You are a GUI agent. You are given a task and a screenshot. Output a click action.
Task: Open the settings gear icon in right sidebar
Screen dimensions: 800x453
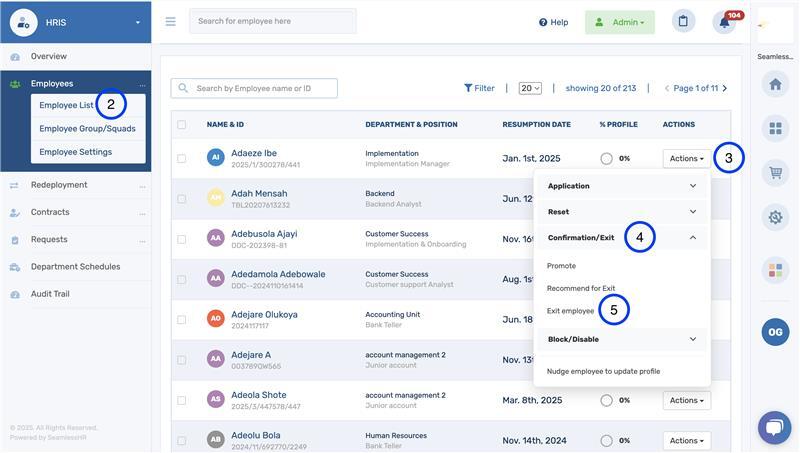(x=775, y=217)
